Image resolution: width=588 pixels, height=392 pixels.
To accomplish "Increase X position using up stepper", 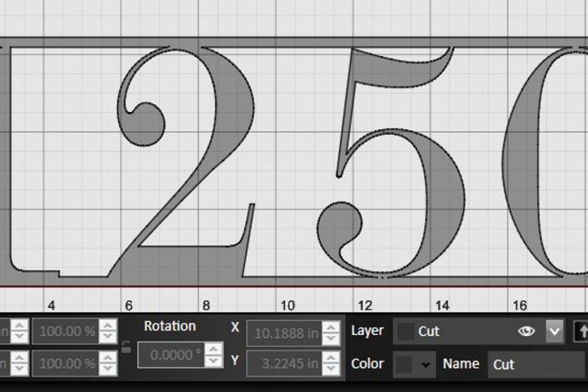I will point(331,328).
